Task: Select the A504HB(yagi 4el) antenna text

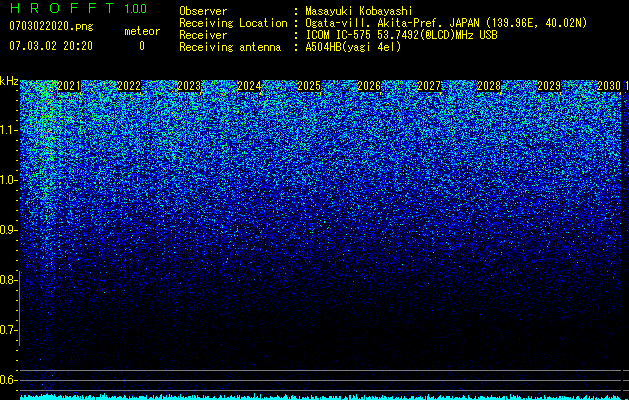Action: pos(353,47)
